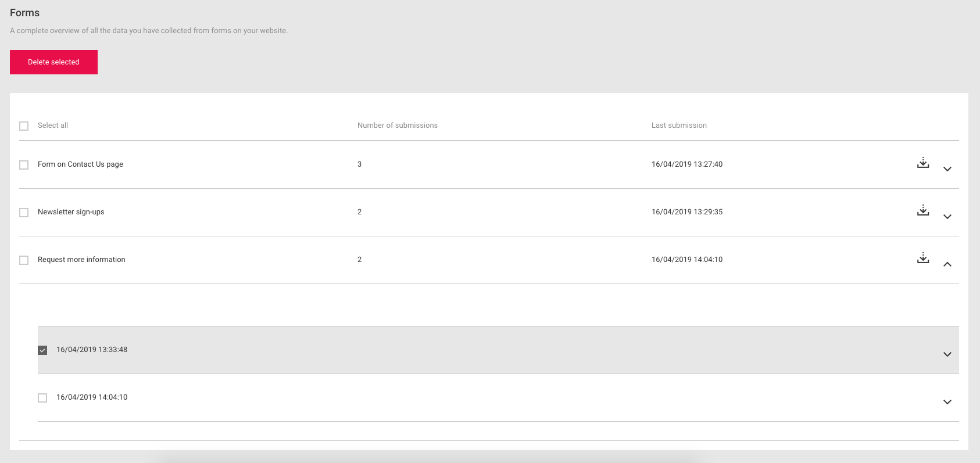Viewport: 980px width, 463px height.
Task: Click the Form on Contact Us page name
Action: (x=80, y=164)
